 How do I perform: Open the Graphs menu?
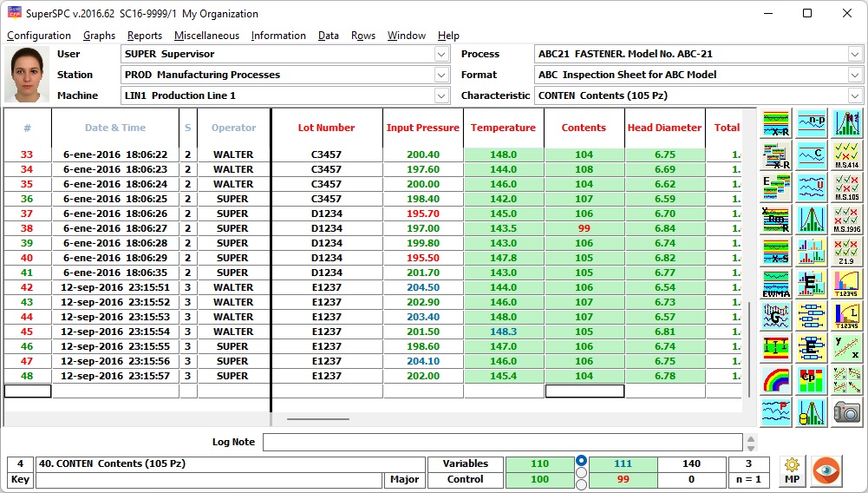99,36
